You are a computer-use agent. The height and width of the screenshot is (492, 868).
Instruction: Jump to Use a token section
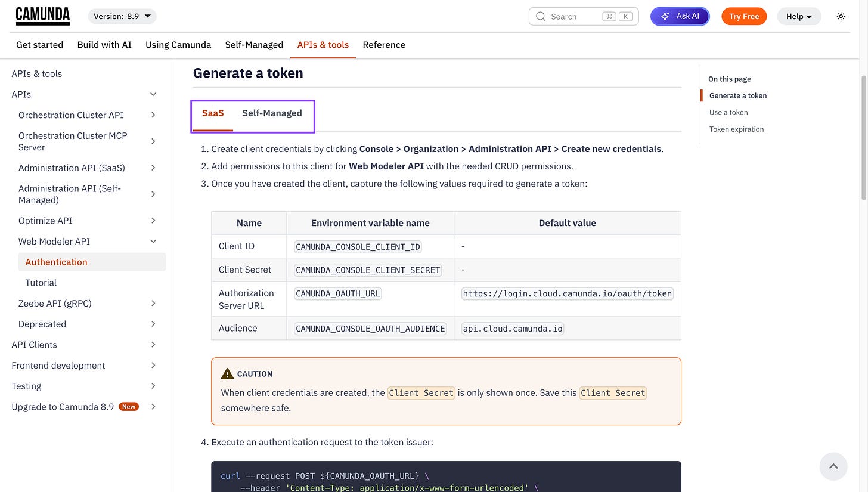tap(728, 112)
